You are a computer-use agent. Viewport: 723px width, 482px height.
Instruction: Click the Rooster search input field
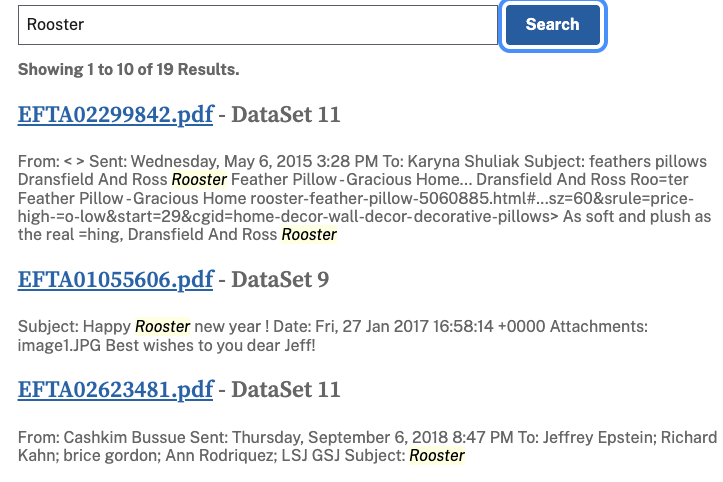tap(257, 25)
